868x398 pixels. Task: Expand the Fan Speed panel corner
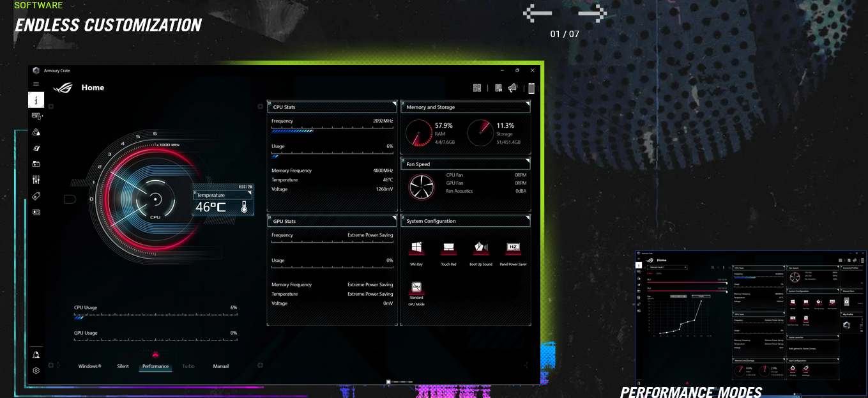pos(528,160)
